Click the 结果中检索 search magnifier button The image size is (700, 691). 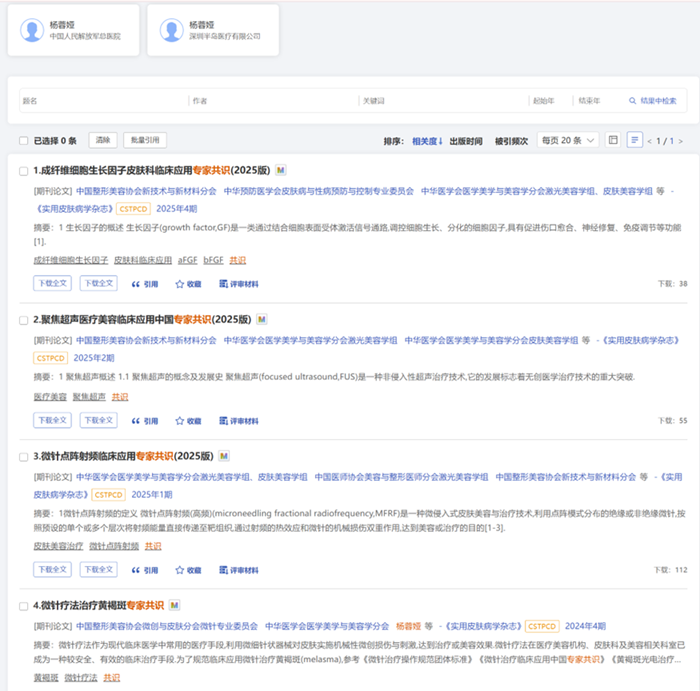pos(652,101)
